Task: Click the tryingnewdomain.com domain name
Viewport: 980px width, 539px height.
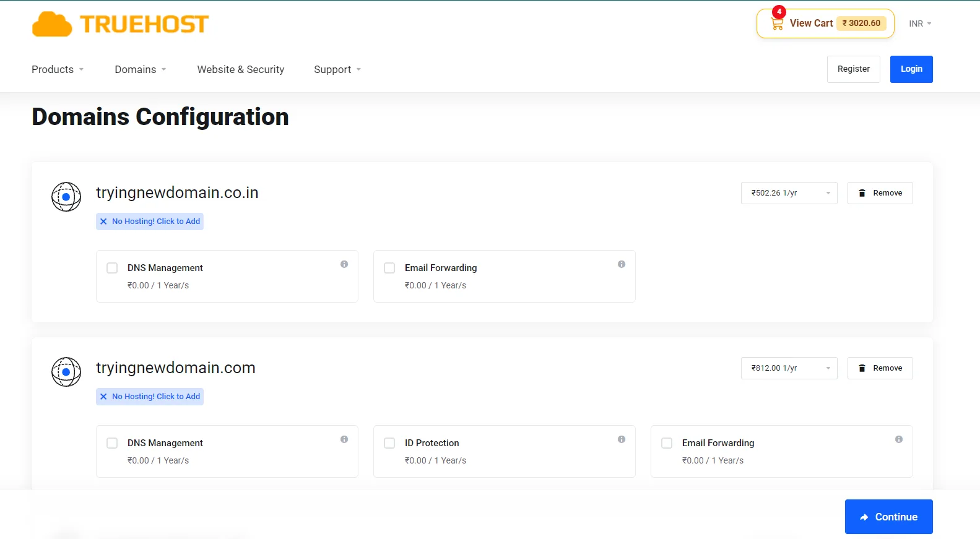Action: point(176,368)
